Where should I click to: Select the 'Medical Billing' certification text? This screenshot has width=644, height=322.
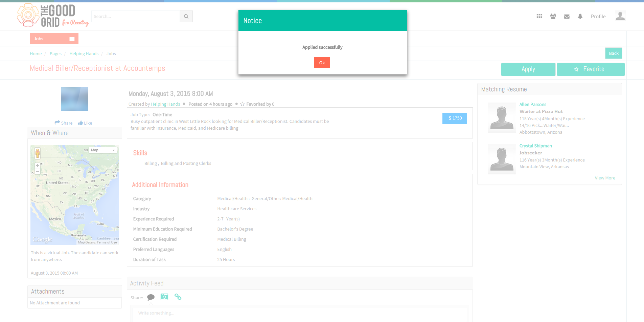click(232, 239)
